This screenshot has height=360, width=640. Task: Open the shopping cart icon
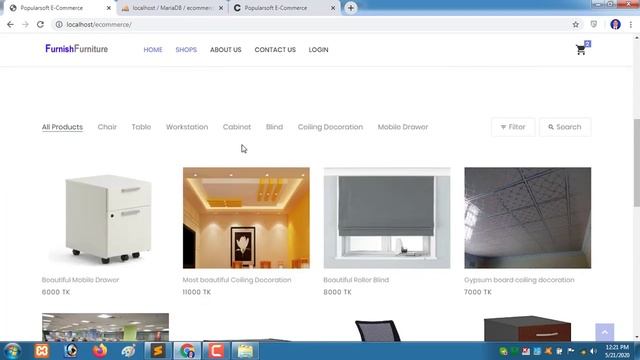coord(581,50)
